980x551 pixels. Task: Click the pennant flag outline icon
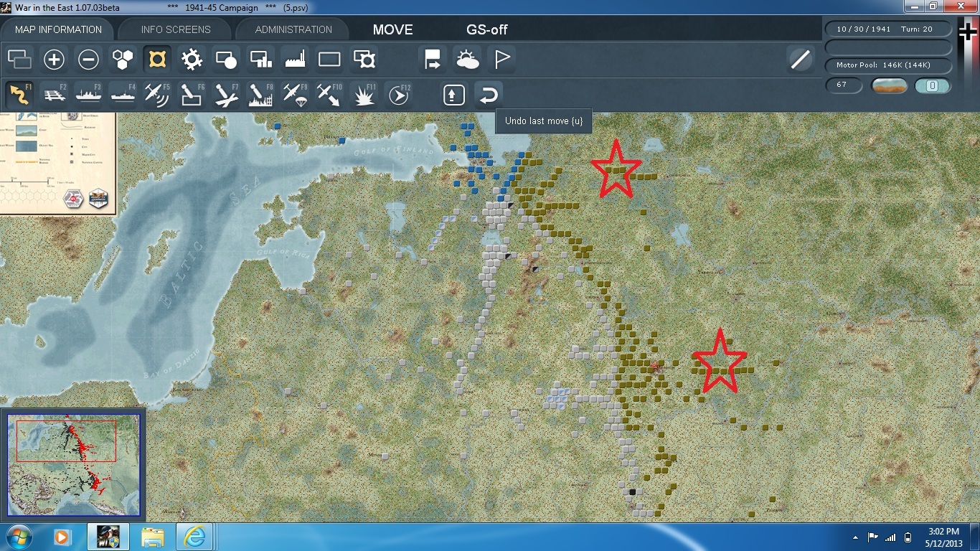(501, 60)
